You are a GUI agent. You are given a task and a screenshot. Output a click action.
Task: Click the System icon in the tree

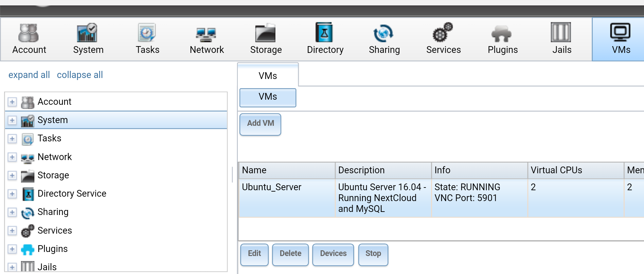coord(28,120)
